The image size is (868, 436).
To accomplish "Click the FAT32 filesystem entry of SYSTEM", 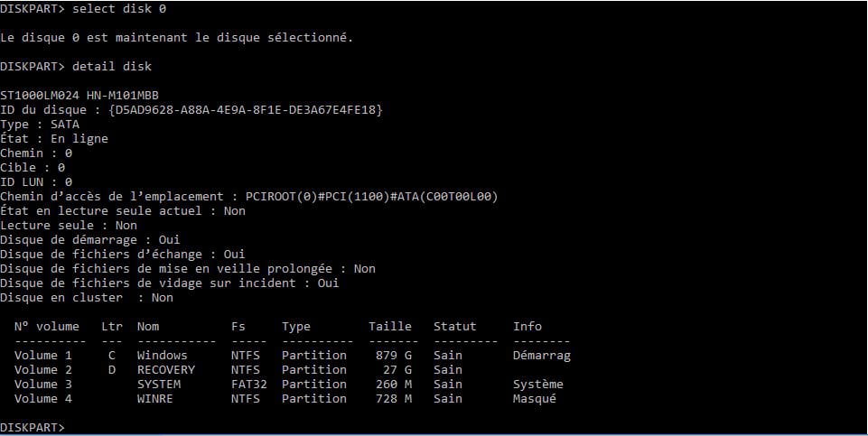I will pos(249,384).
